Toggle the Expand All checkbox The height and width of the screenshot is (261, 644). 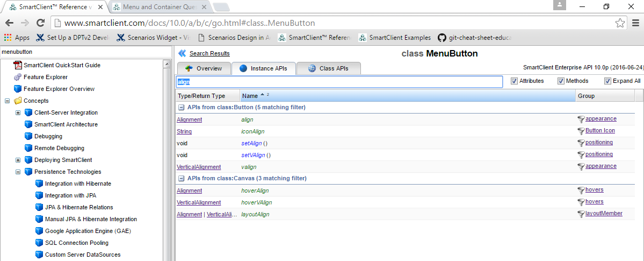click(x=607, y=81)
